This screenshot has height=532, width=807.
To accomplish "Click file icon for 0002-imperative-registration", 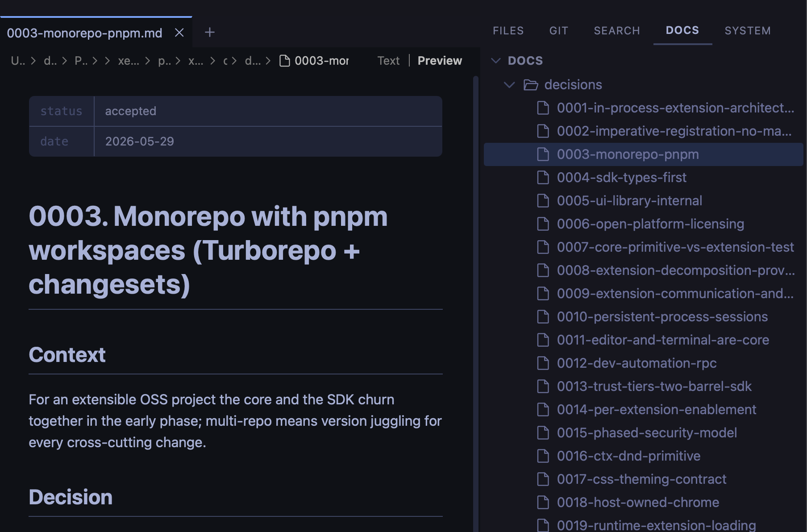I will (543, 131).
